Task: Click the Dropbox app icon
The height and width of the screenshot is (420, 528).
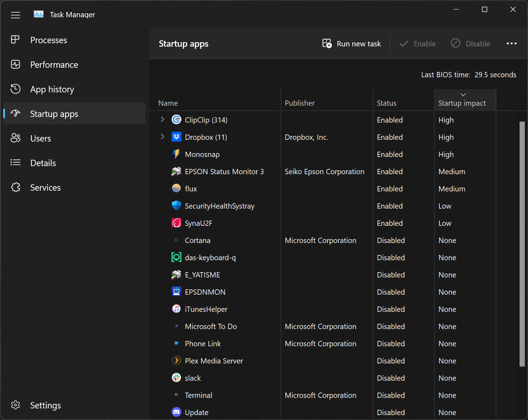Action: 176,137
